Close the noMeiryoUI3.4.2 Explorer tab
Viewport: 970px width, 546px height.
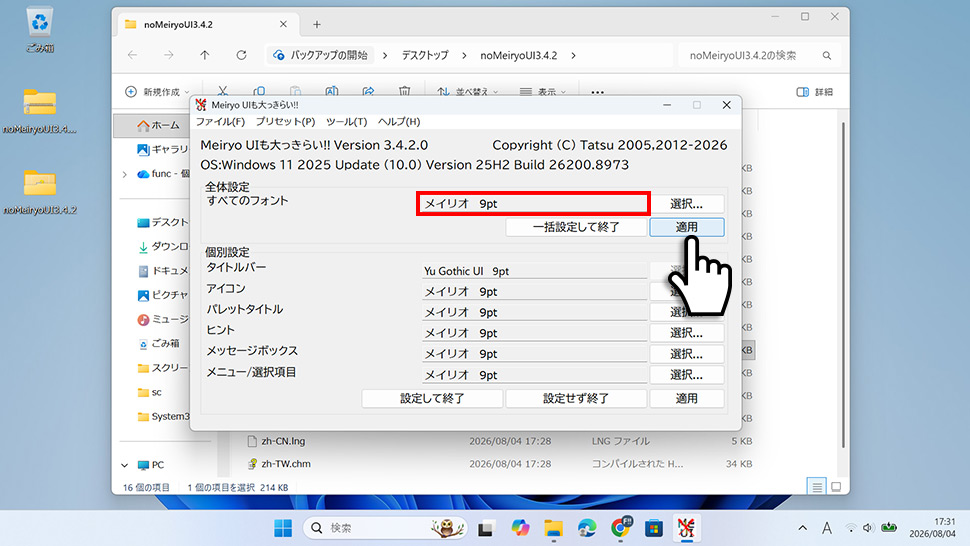click(283, 24)
